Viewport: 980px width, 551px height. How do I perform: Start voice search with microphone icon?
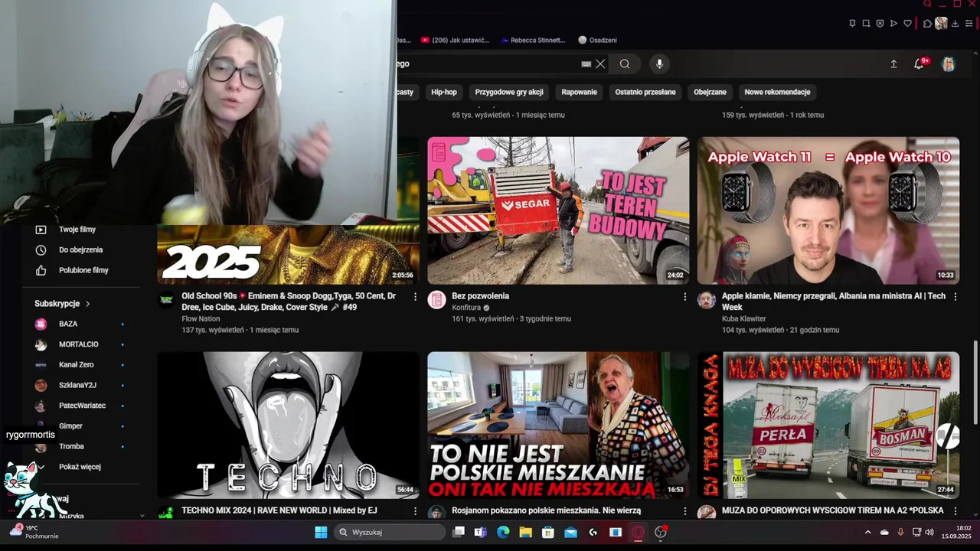click(659, 64)
